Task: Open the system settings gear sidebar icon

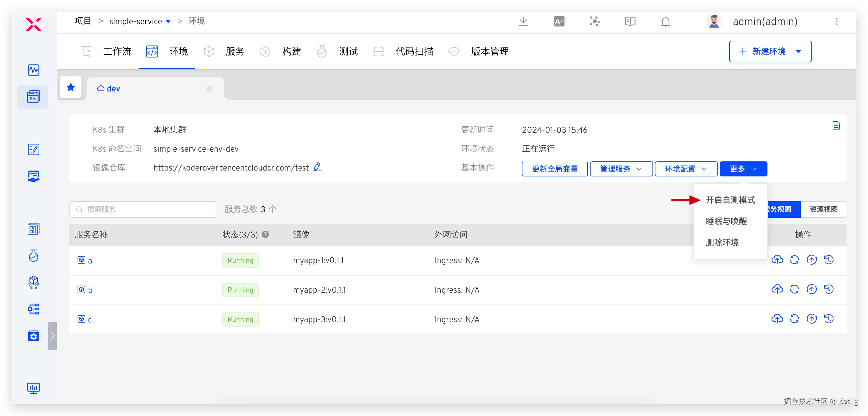Action: (x=33, y=336)
